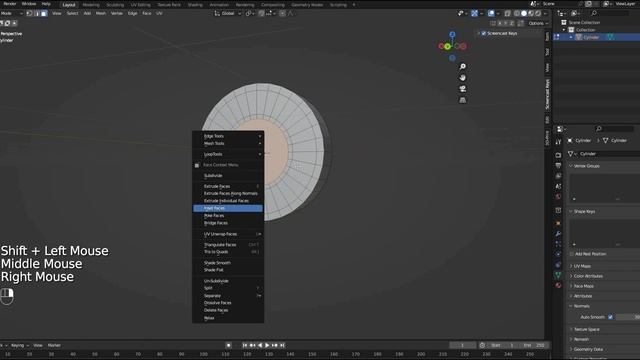640x360 pixels.
Task: Select the Cylinder object in outliner
Action: pos(591,37)
